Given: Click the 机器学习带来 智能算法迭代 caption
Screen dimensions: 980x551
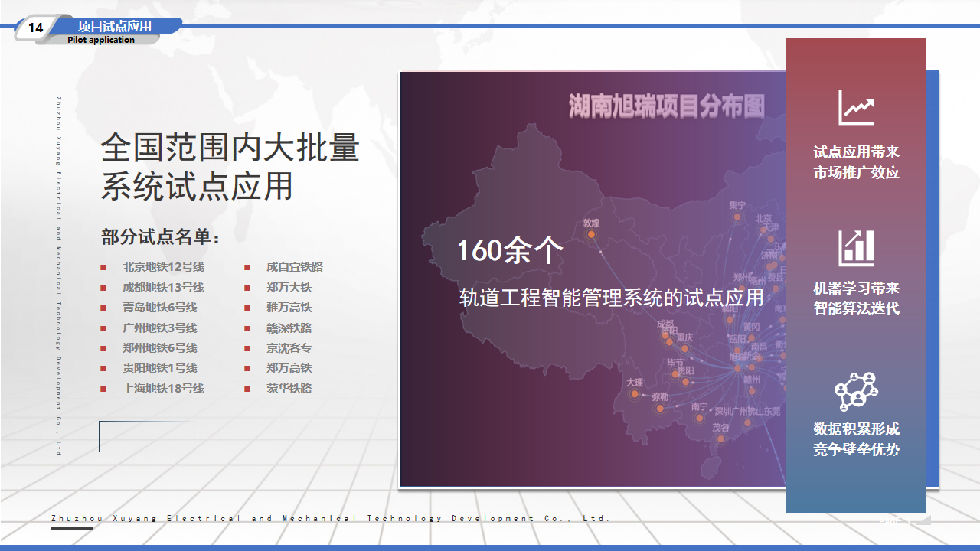Looking at the screenshot, I should (856, 298).
